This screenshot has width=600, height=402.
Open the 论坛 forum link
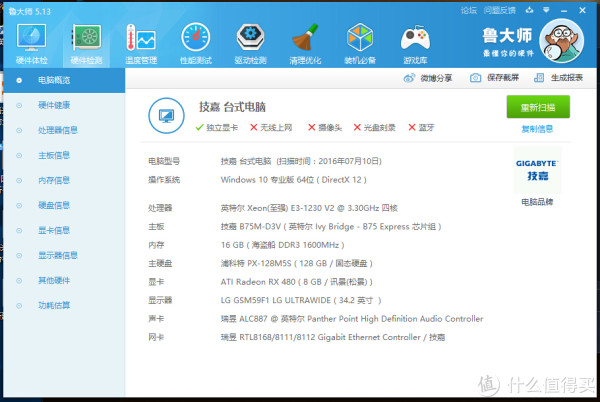pos(468,10)
